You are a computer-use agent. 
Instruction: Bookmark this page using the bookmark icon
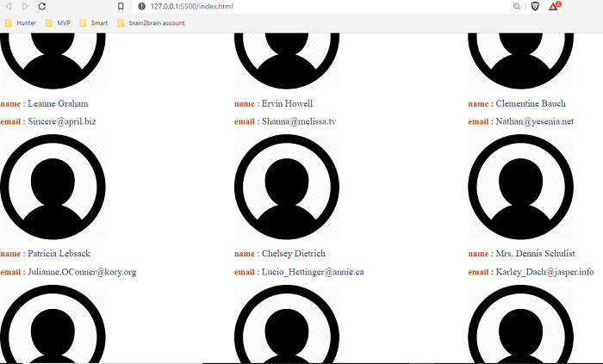tap(121, 6)
